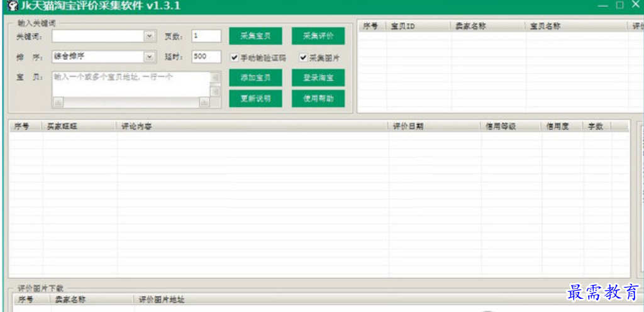Viewport: 644px width, 312px height.
Task: Click the 买家旺旺 column header
Action: (79, 126)
